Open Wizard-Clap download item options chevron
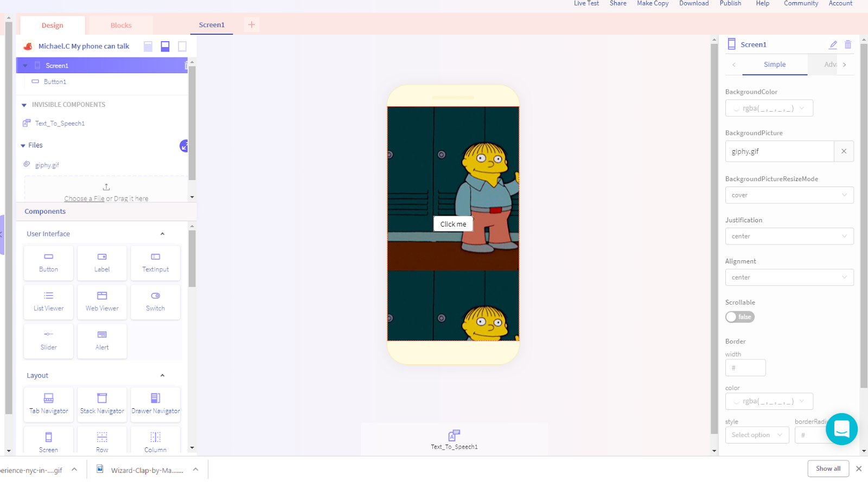 pos(196,469)
